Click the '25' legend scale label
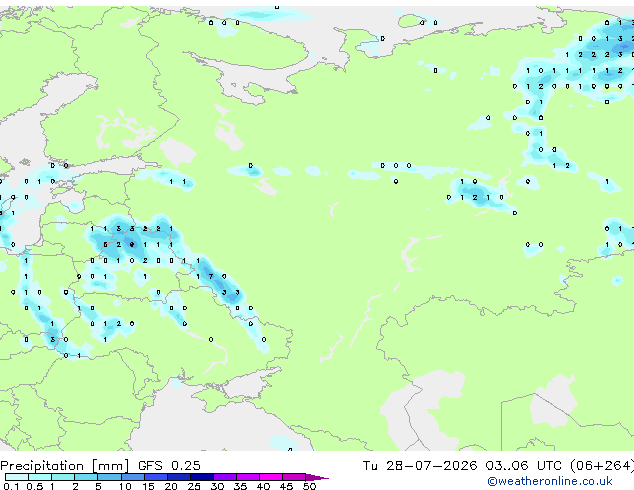The width and height of the screenshot is (634, 490). (x=194, y=486)
